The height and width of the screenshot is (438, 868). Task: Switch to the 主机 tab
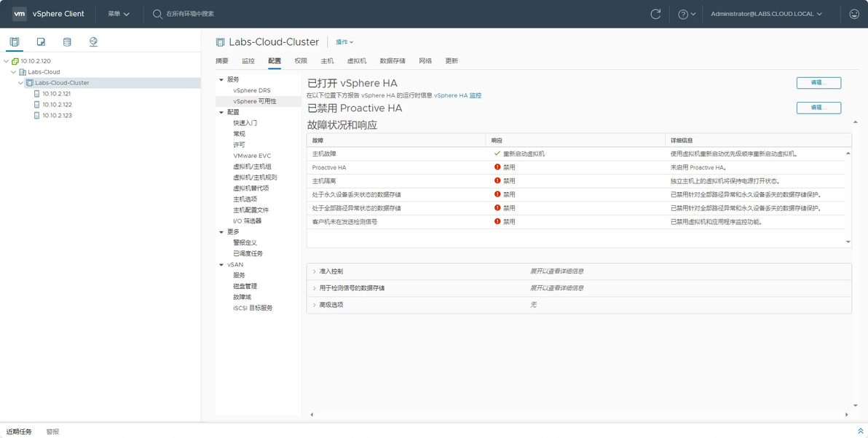[327, 61]
